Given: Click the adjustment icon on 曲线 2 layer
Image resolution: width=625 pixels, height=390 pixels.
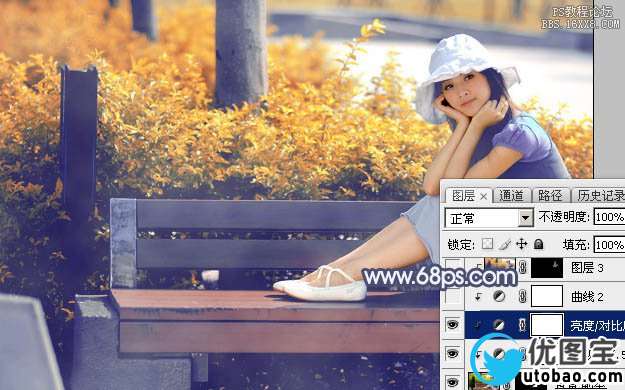Looking at the screenshot, I should (499, 296).
